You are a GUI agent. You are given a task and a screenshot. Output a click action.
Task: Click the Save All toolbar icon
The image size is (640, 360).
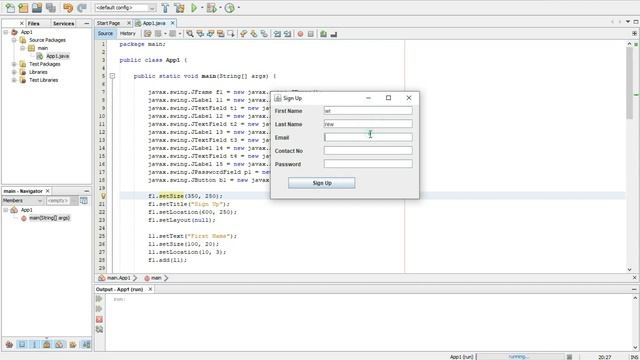[x=51, y=8]
